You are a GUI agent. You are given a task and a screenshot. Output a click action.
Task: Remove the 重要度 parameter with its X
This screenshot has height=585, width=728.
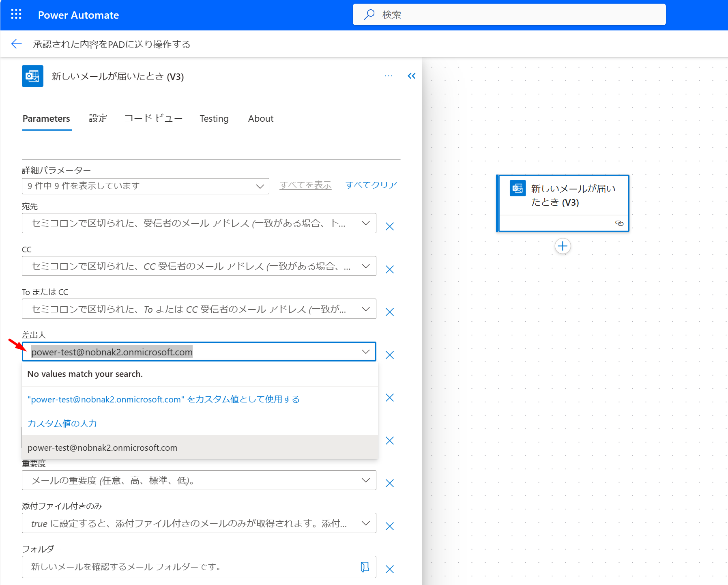[x=390, y=483]
